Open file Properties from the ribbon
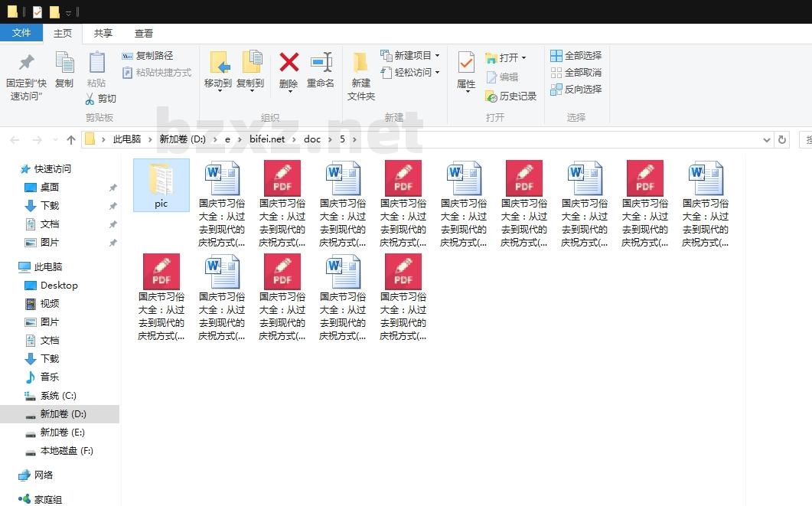Viewport: 812px width, 506px height. click(466, 63)
